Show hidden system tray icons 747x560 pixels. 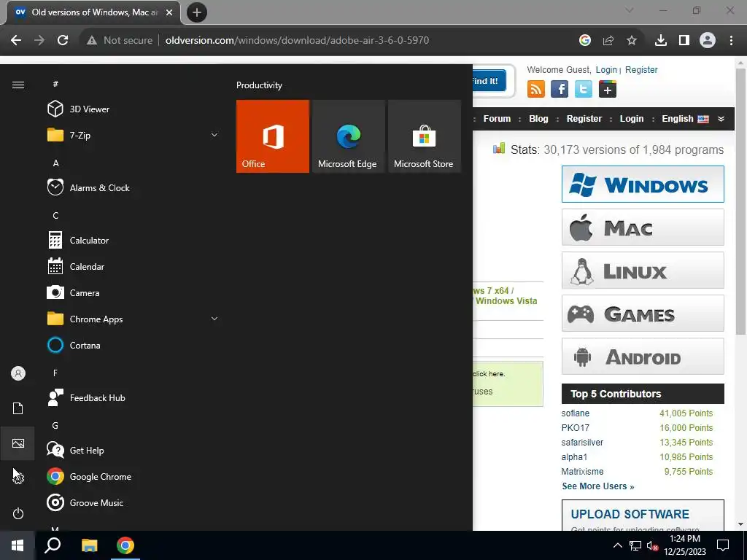point(617,545)
